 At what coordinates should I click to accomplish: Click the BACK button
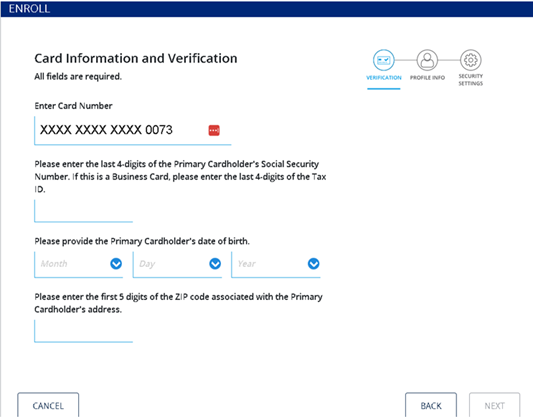pos(431,405)
